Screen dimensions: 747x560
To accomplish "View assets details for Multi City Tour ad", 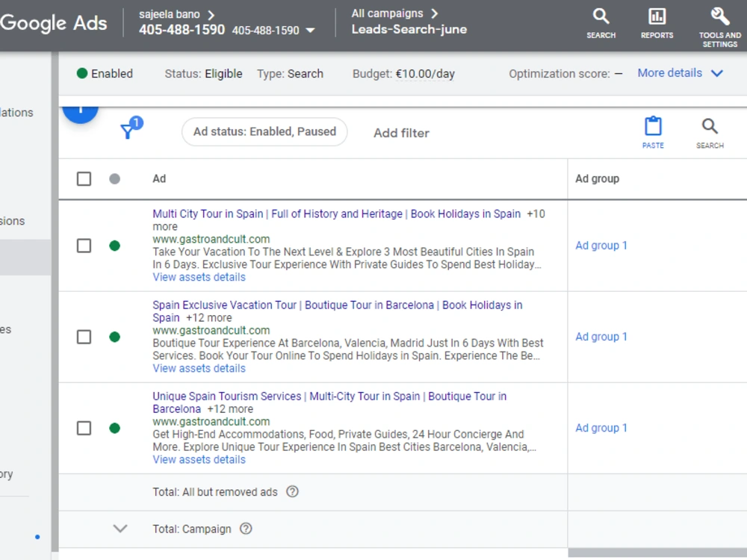I will [199, 277].
